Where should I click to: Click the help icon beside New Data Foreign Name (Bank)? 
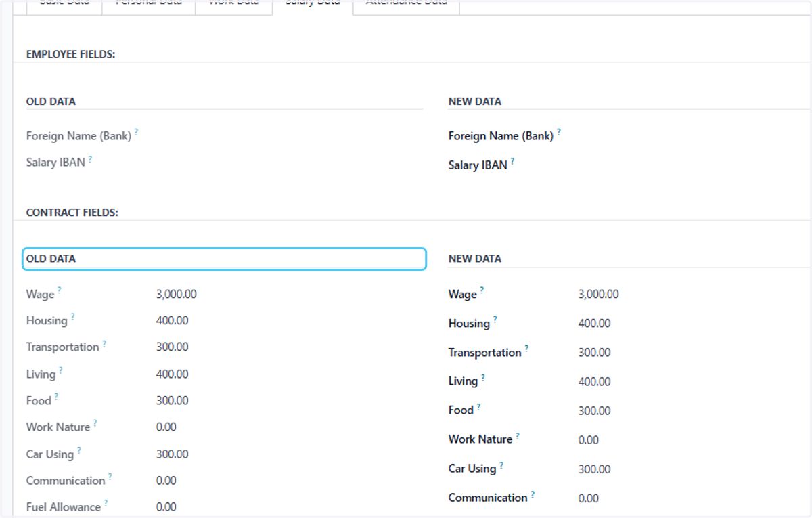[558, 132]
